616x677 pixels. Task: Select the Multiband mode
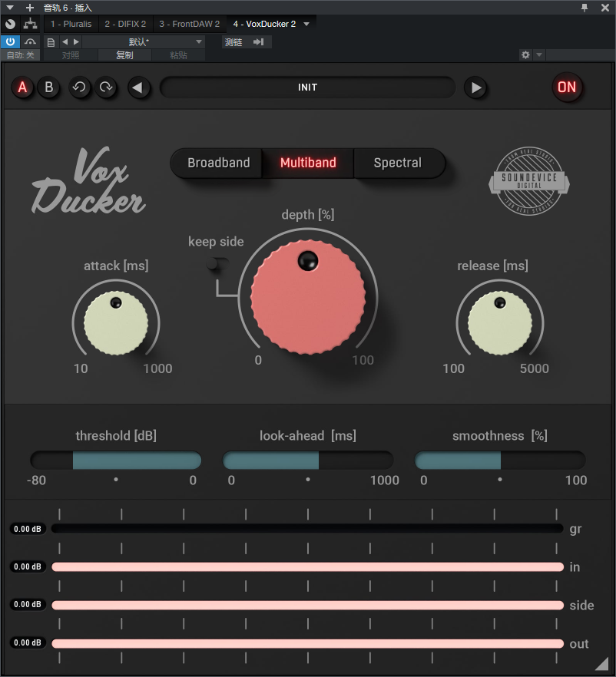point(308,163)
